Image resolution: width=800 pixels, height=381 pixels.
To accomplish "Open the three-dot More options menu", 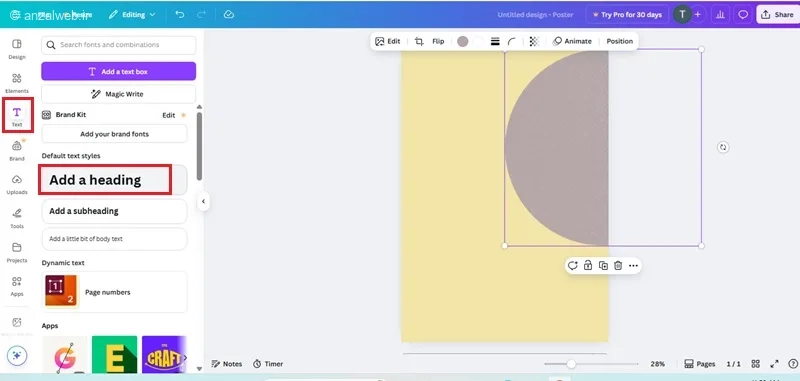I will click(633, 266).
